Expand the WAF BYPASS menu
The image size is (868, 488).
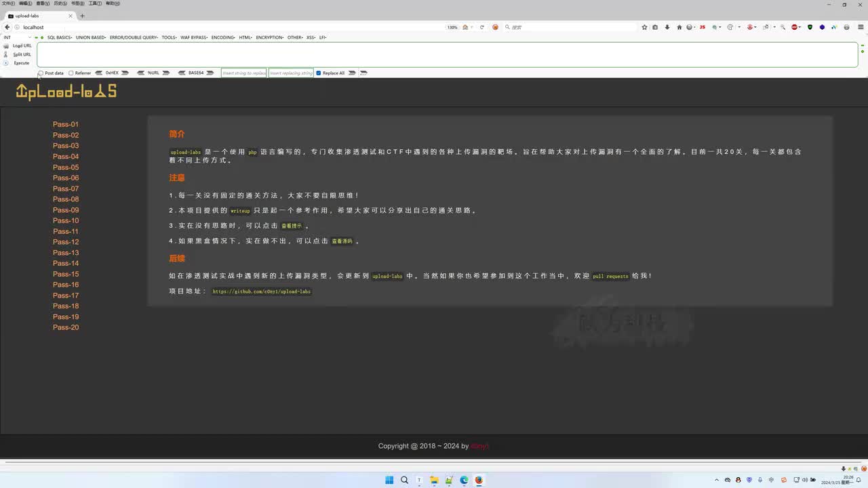coord(194,37)
